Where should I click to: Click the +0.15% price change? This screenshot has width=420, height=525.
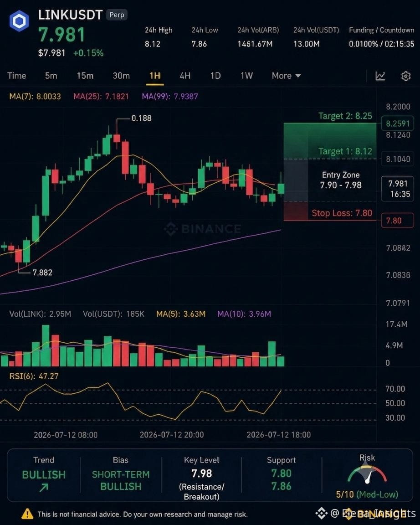[x=88, y=53]
